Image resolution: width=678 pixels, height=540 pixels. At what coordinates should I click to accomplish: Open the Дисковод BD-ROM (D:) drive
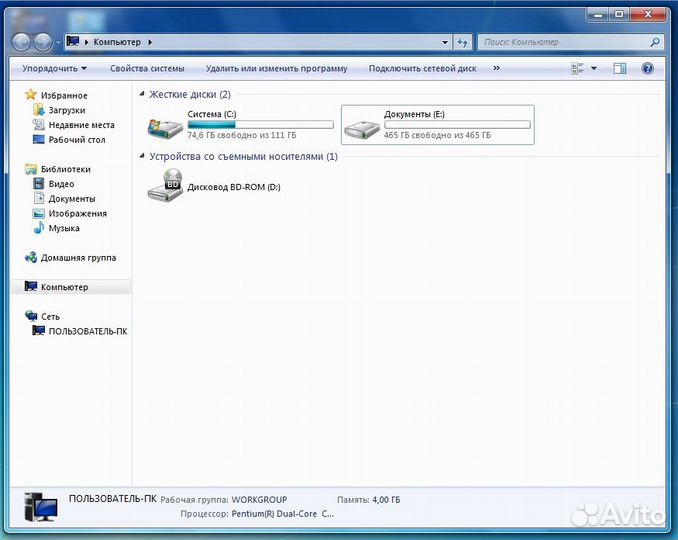pos(165,186)
